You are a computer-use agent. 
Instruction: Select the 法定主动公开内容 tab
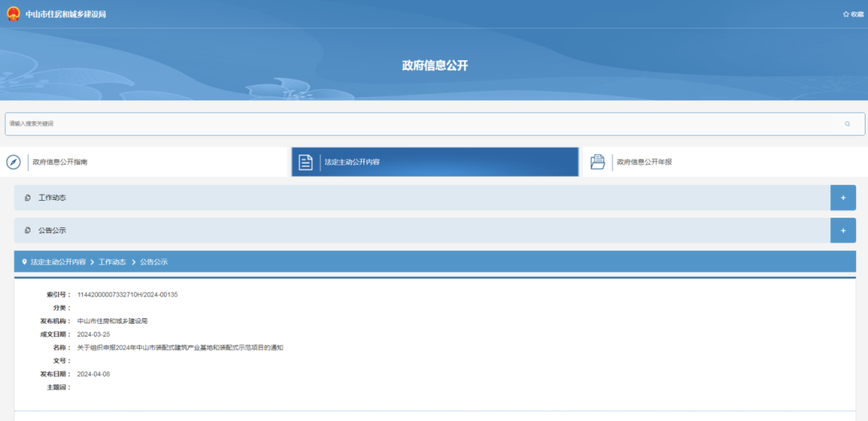point(435,162)
